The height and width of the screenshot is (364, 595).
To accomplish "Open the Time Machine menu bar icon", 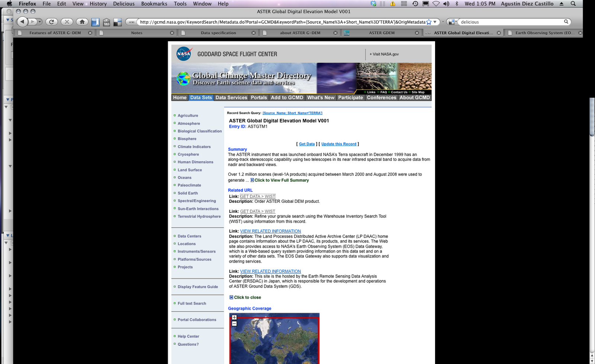I will pos(415,4).
